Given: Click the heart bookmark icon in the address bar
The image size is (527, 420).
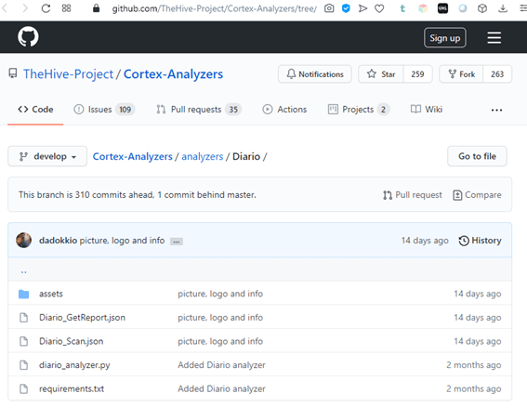Looking at the screenshot, I should click(x=379, y=8).
